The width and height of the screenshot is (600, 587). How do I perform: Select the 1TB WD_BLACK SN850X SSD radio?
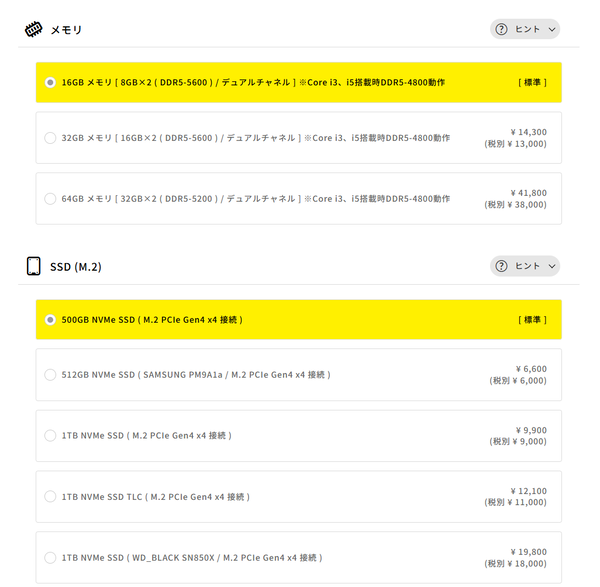[x=50, y=558]
